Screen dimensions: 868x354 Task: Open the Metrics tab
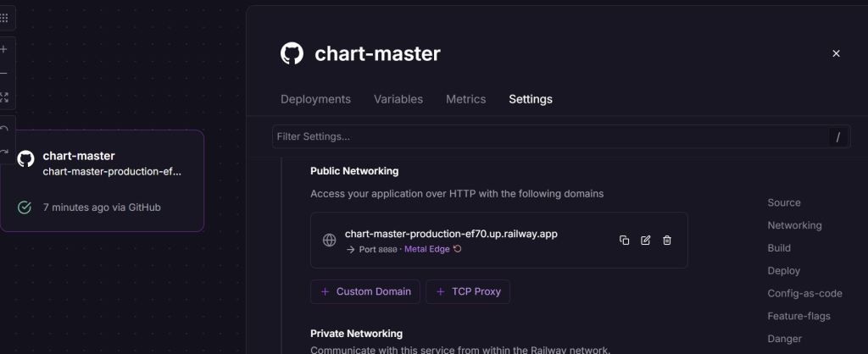tap(466, 99)
